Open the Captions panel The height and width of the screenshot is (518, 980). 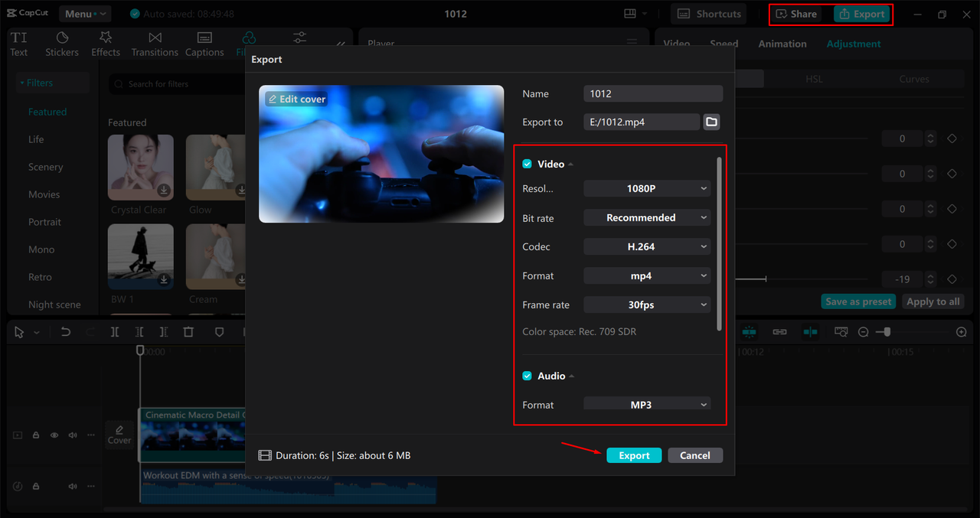pyautogui.click(x=204, y=44)
